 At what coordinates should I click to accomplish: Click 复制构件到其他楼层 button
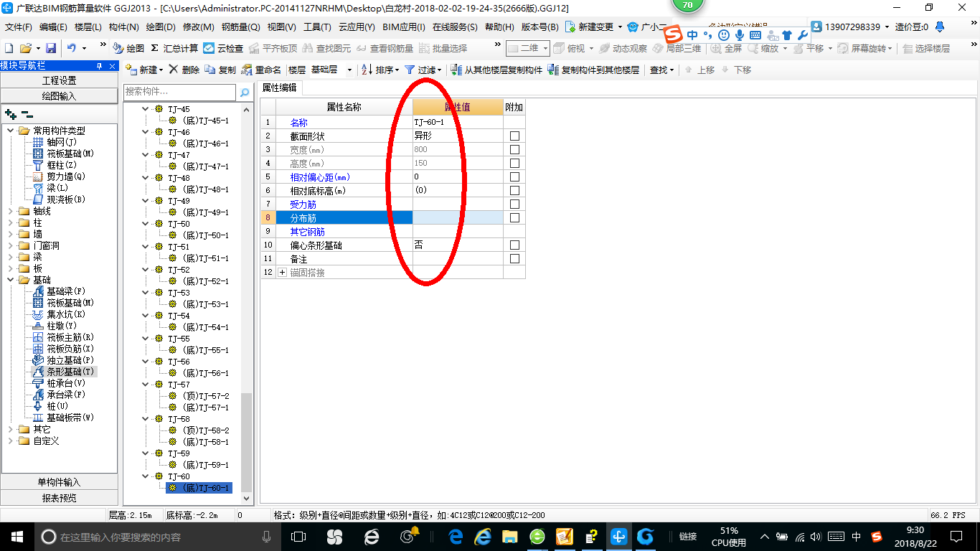593,70
